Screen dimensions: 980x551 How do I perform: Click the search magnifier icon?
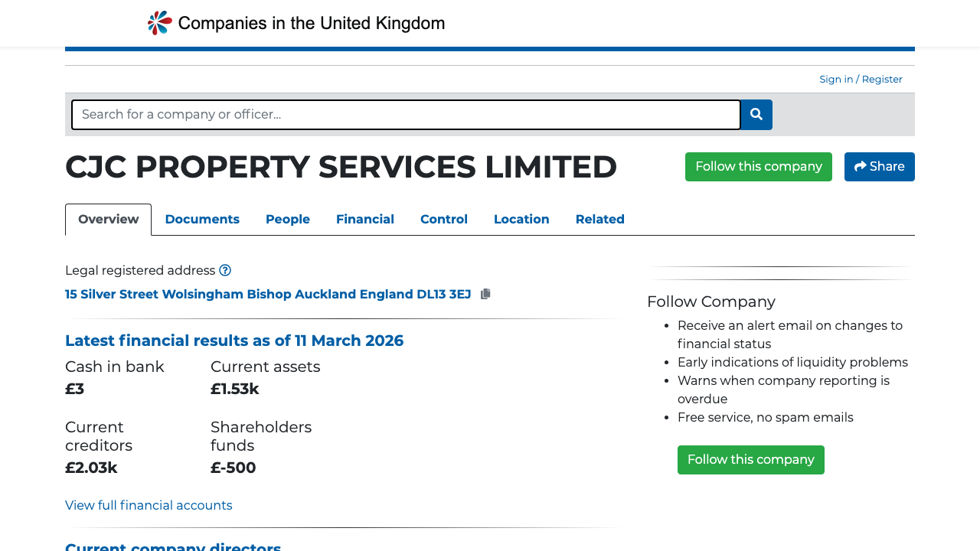(x=756, y=114)
